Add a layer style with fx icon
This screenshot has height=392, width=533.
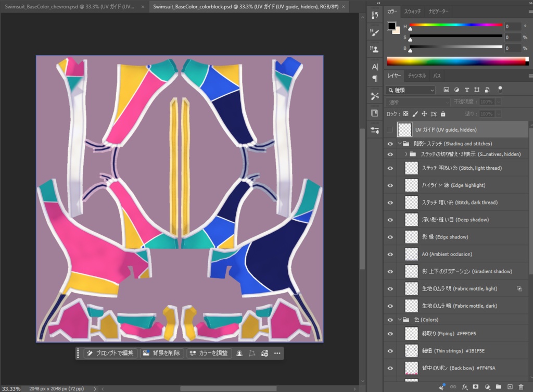[464, 387]
